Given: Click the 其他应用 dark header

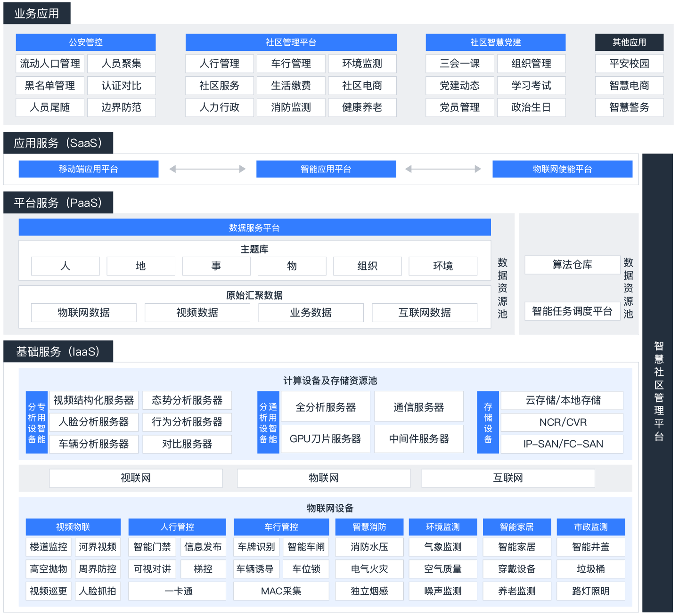Looking at the screenshot, I should pos(630,42).
